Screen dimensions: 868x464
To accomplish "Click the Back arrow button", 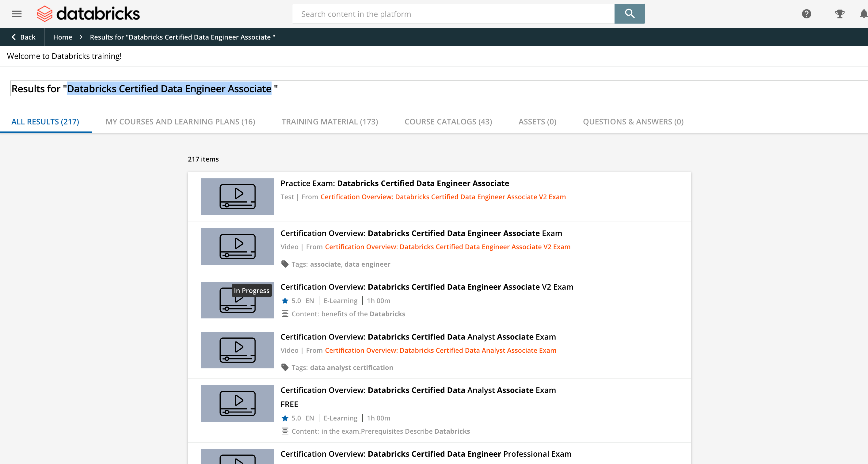I will (23, 37).
